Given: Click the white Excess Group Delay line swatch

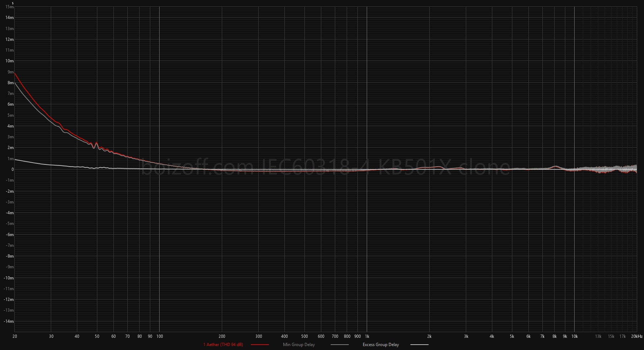Looking at the screenshot, I should click(x=419, y=345).
